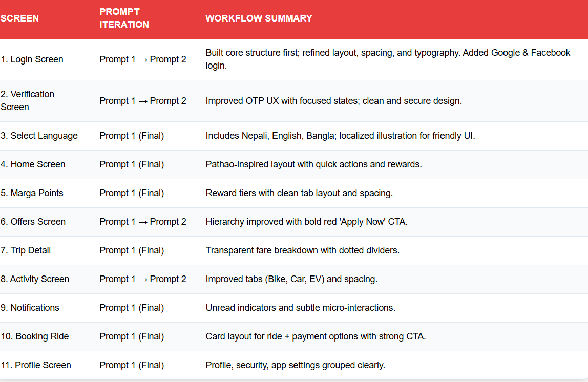588x382 pixels.
Task: Click the Login Screen 'Prompt 1 → Prompt 2' cell
Action: 143,59
